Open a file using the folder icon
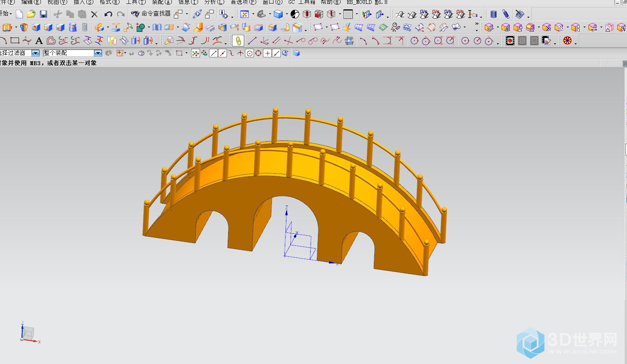627x364 pixels. [x=31, y=14]
